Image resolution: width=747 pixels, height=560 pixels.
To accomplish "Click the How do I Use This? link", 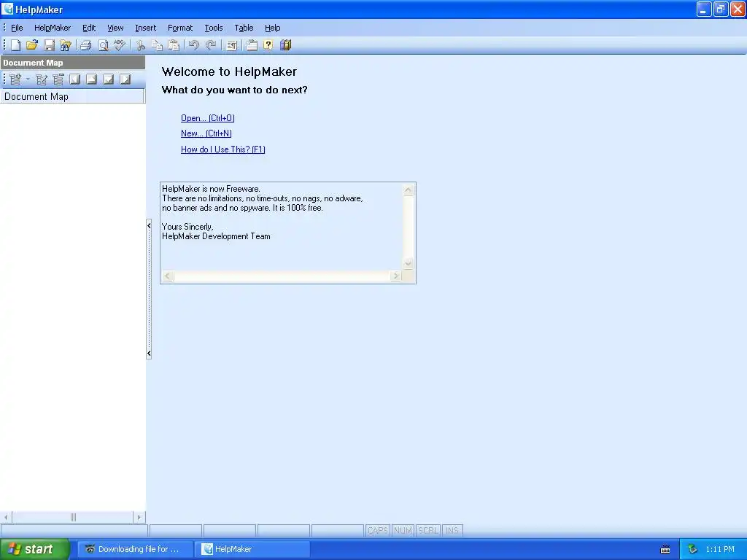I will pyautogui.click(x=223, y=149).
